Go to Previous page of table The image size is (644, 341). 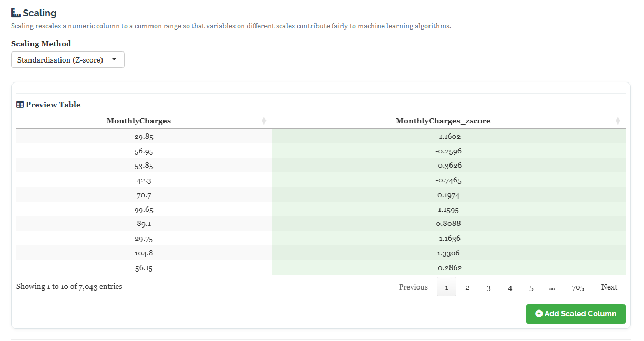413,287
